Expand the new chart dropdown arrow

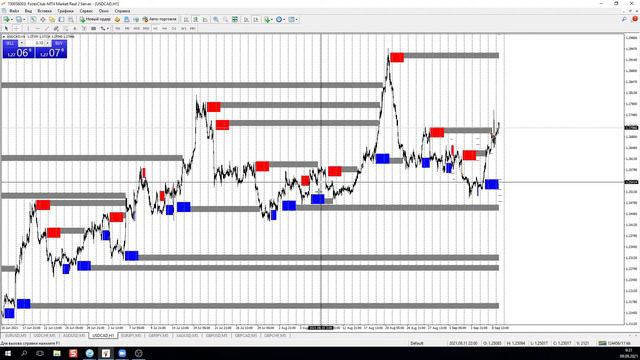(x=12, y=19)
